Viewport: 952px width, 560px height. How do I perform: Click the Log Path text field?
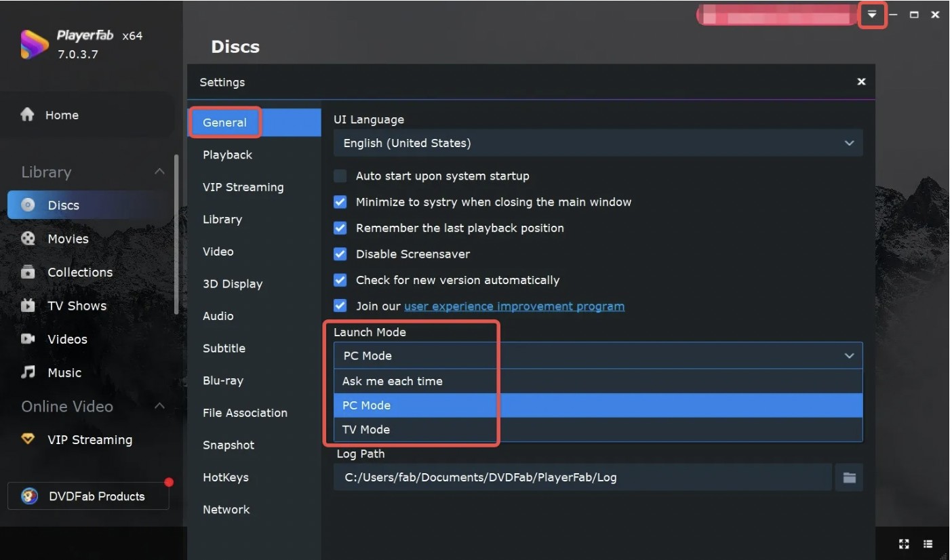(x=582, y=477)
